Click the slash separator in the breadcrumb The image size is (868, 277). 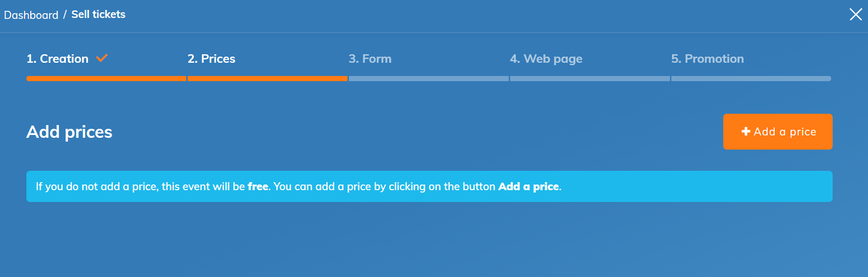65,15
